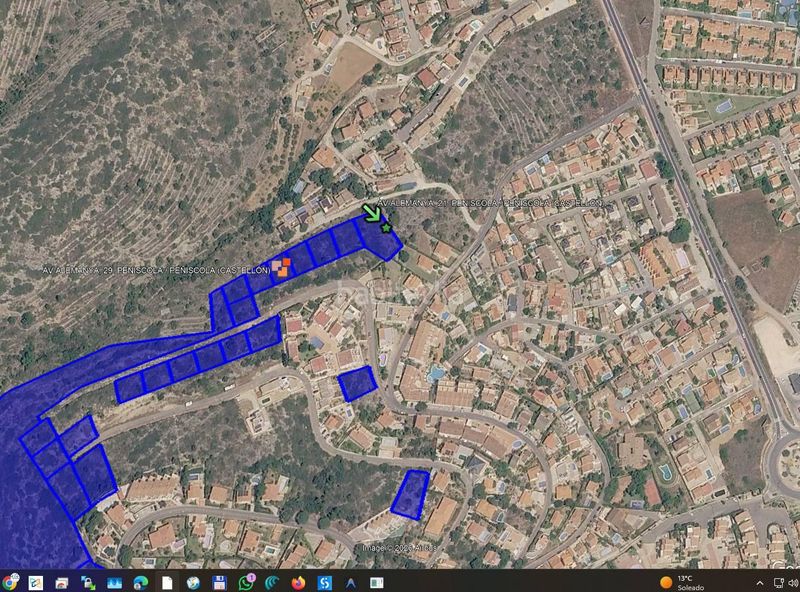Open Google Chrome from the taskbar

[9, 582]
